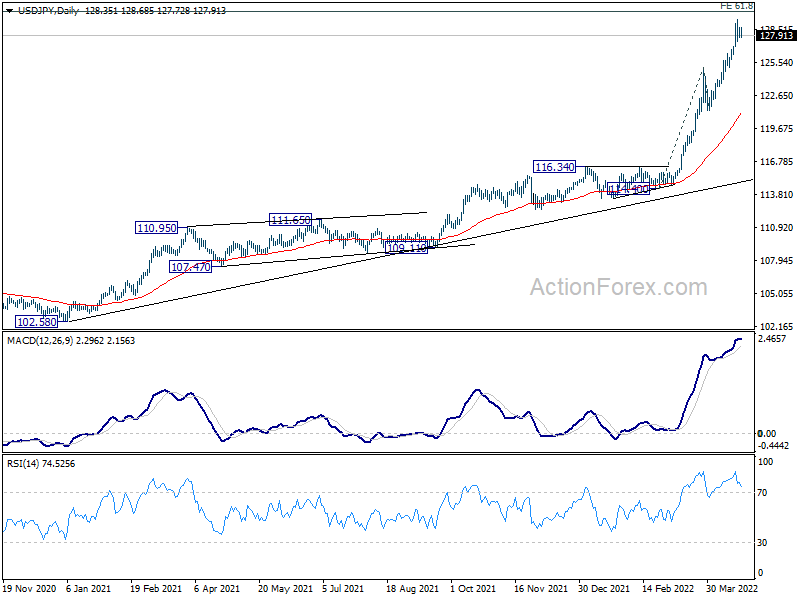The width and height of the screenshot is (800, 600).
Task: Click the dropdown triangle beside USDJPY,Daily
Action: click(9, 11)
